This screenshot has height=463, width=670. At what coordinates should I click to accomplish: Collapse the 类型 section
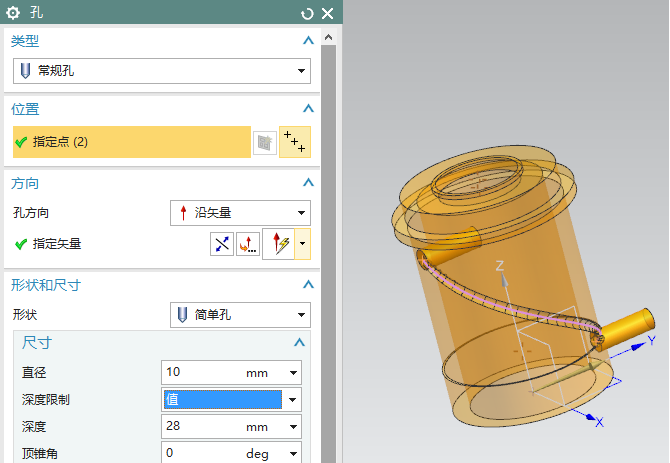point(308,41)
